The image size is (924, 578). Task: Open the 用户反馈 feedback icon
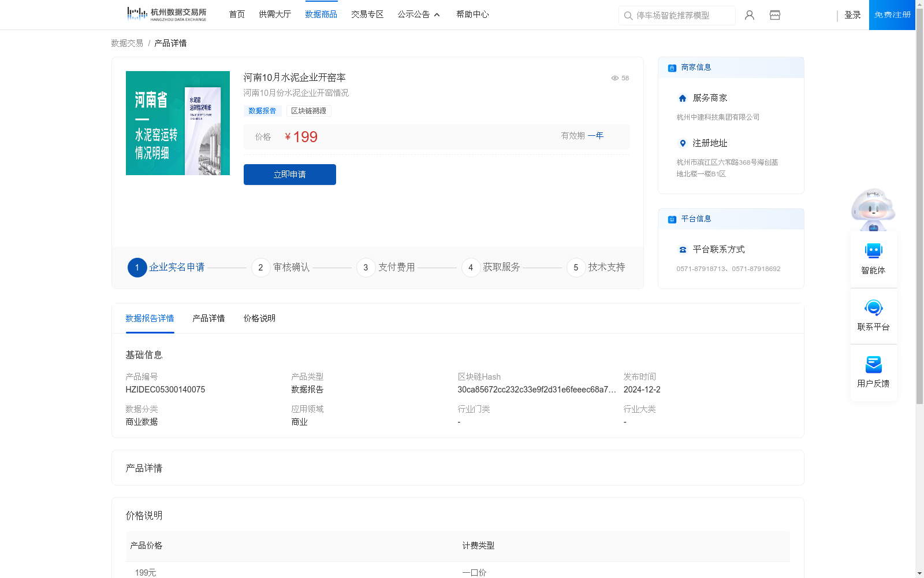[874, 364]
